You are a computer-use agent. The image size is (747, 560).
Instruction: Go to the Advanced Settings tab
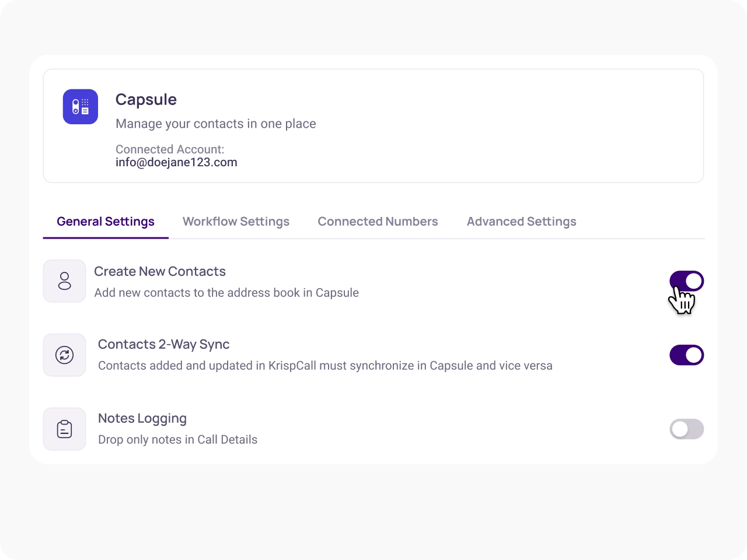(522, 222)
